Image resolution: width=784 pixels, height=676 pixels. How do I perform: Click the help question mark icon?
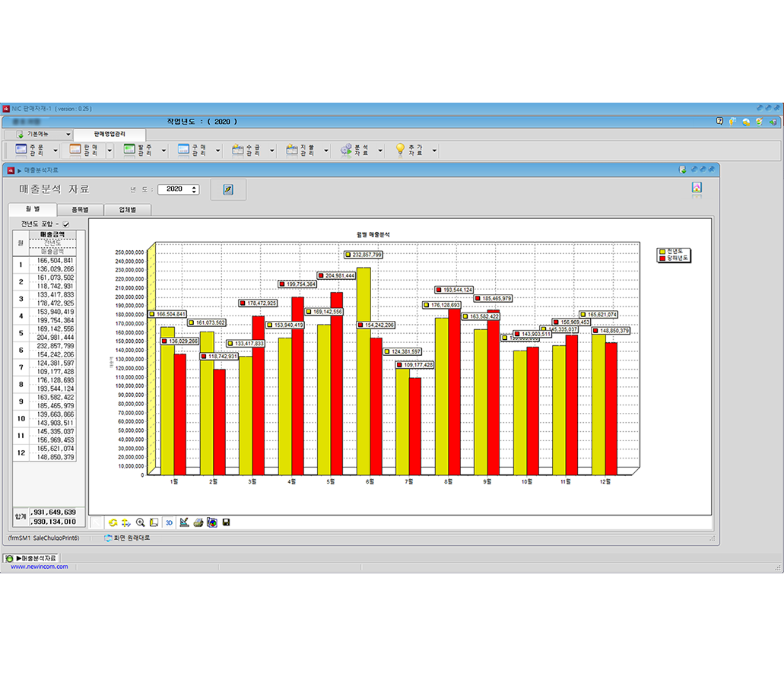(x=719, y=121)
